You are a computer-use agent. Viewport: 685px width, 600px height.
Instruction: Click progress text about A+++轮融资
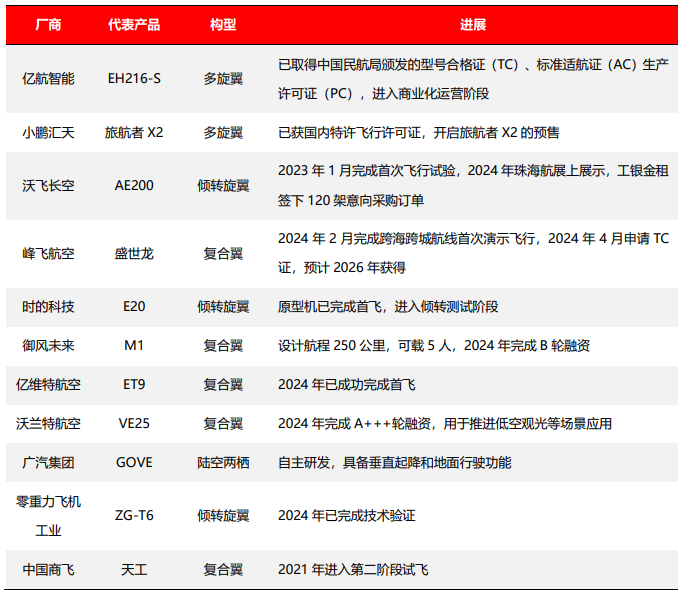(445, 424)
